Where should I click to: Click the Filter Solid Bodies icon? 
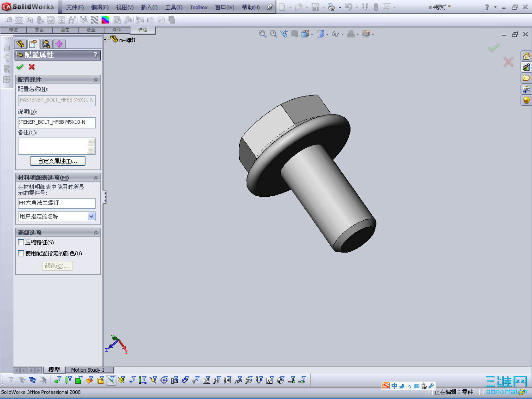tap(100, 380)
